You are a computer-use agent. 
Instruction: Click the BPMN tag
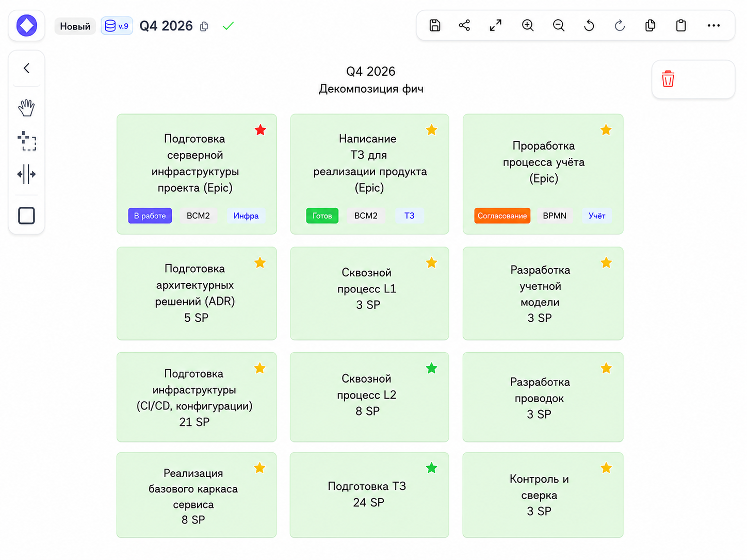(555, 216)
